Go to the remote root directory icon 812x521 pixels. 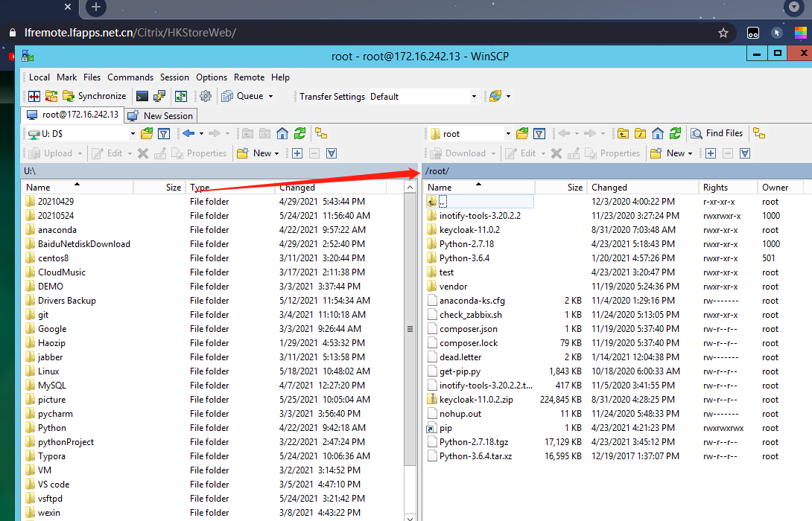(x=641, y=134)
